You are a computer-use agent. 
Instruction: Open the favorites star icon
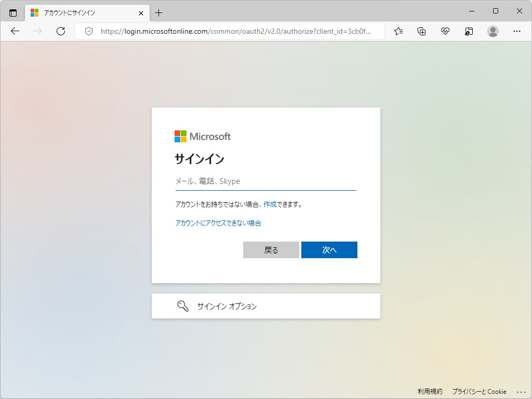coord(398,31)
